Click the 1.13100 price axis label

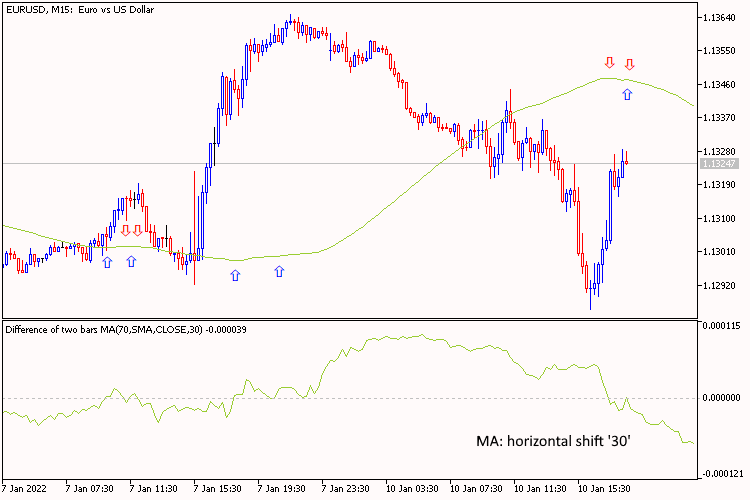719,219
